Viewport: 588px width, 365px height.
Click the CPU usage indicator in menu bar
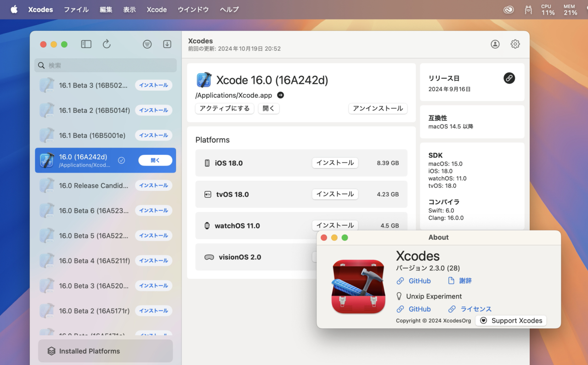pyautogui.click(x=548, y=10)
